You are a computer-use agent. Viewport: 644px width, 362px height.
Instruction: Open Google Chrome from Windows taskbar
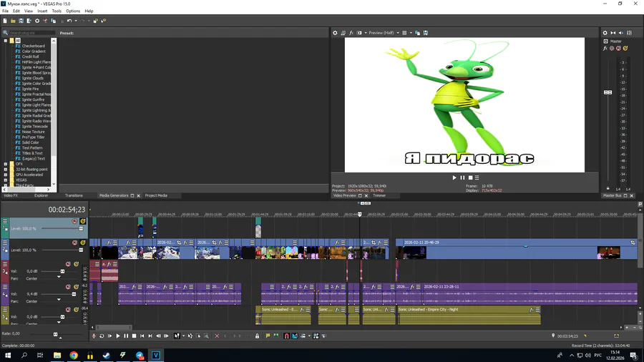pos(74,356)
